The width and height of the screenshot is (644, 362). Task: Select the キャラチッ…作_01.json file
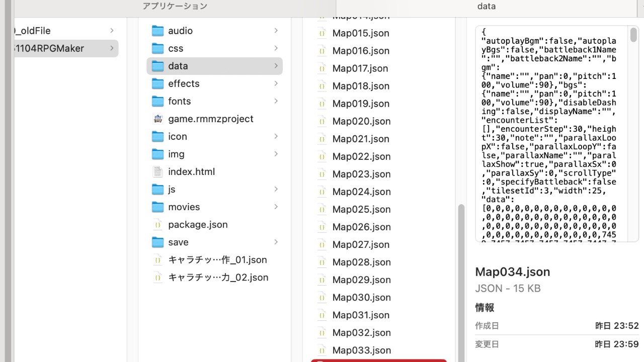coord(216,259)
